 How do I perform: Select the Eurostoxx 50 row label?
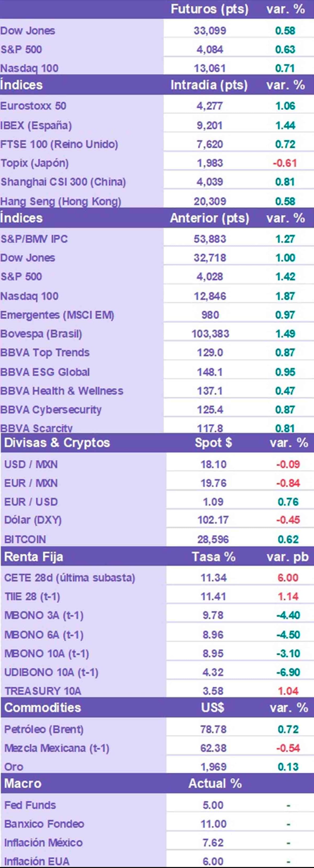click(33, 106)
